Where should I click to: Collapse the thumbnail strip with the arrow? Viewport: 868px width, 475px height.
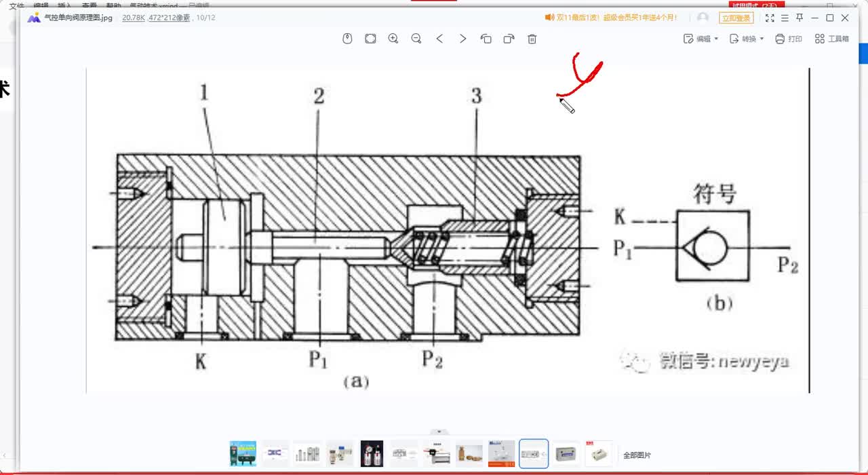(439, 432)
